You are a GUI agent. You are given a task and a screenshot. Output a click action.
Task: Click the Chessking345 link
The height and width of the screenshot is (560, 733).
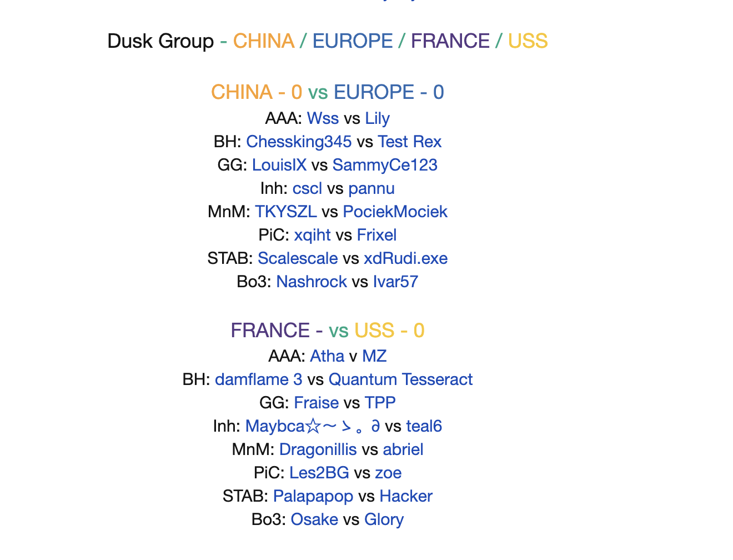click(299, 142)
